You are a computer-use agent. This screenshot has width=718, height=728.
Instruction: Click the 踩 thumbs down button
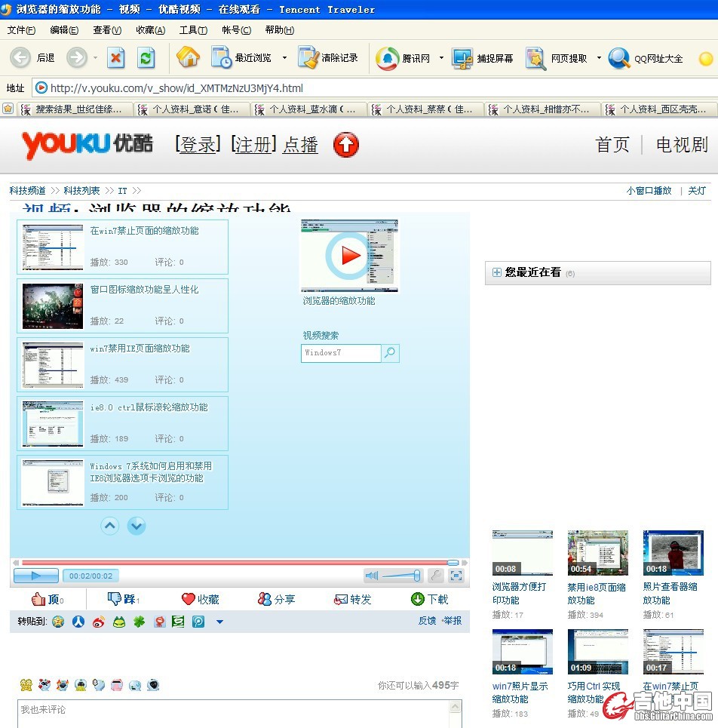pyautogui.click(x=124, y=600)
